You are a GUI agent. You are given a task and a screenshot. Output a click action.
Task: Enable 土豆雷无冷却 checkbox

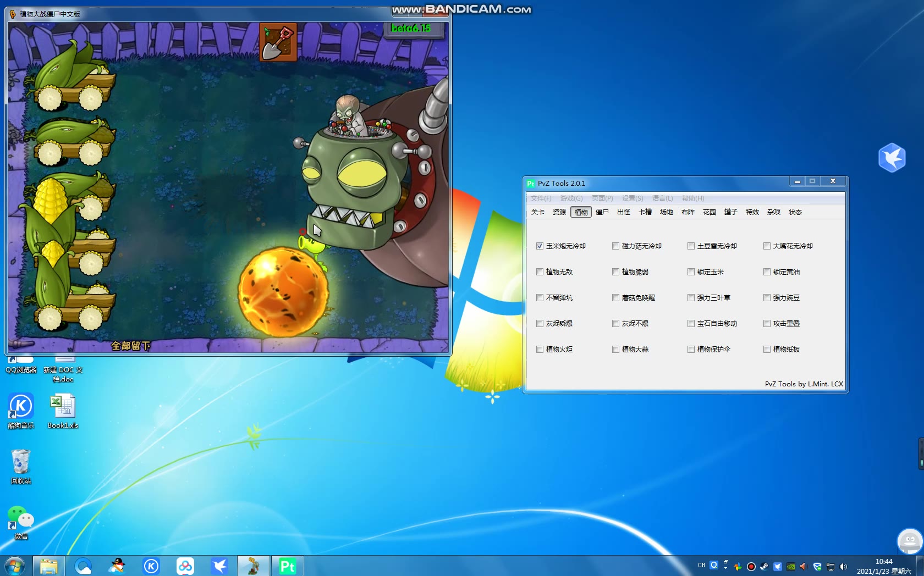pyautogui.click(x=691, y=246)
